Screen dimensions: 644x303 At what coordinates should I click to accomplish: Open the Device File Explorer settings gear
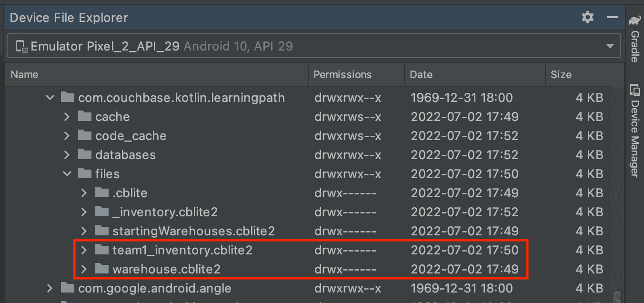588,18
